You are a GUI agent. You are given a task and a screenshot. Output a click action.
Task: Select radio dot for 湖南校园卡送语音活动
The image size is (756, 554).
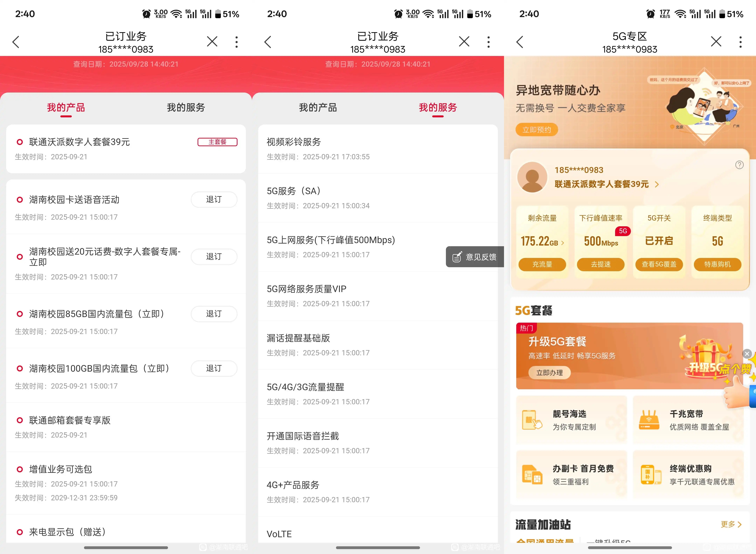[20, 200]
